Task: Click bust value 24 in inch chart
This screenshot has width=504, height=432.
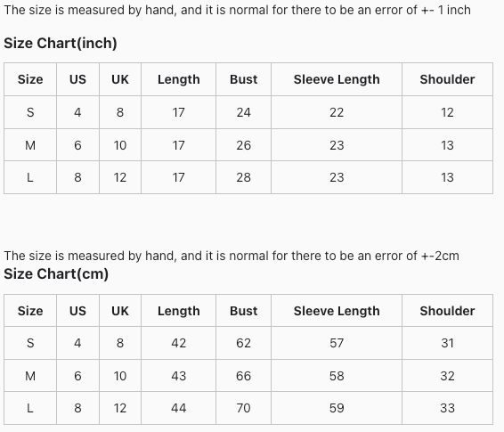Action: click(243, 112)
